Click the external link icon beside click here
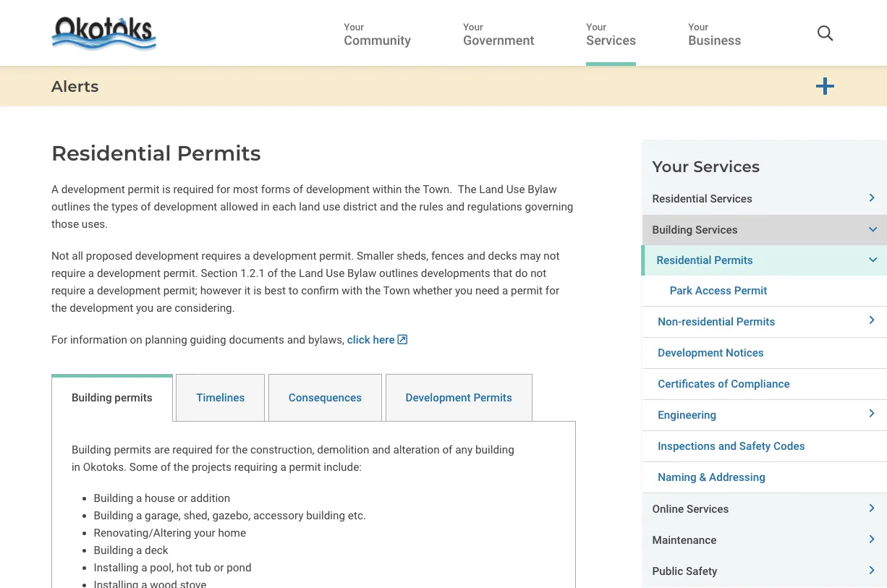The height and width of the screenshot is (588, 887). 403,339
